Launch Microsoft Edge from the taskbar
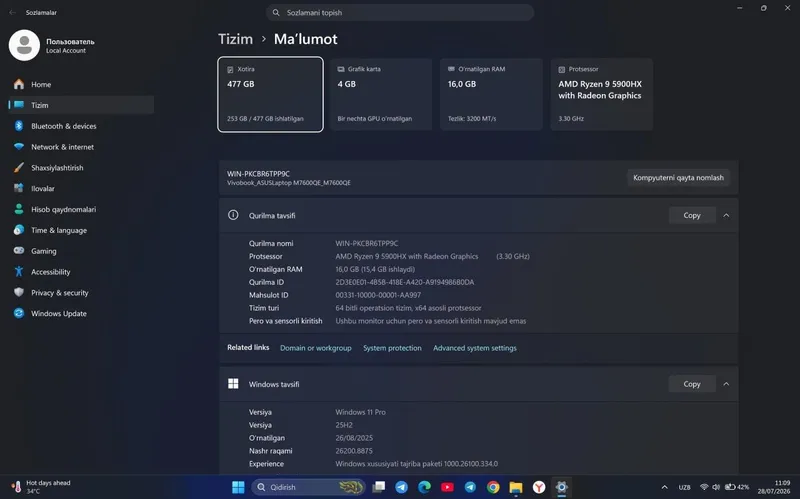The width and height of the screenshot is (800, 499). [424, 487]
